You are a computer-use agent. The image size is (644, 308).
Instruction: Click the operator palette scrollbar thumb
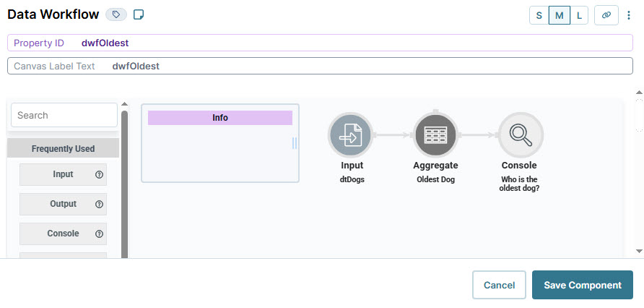[124, 184]
